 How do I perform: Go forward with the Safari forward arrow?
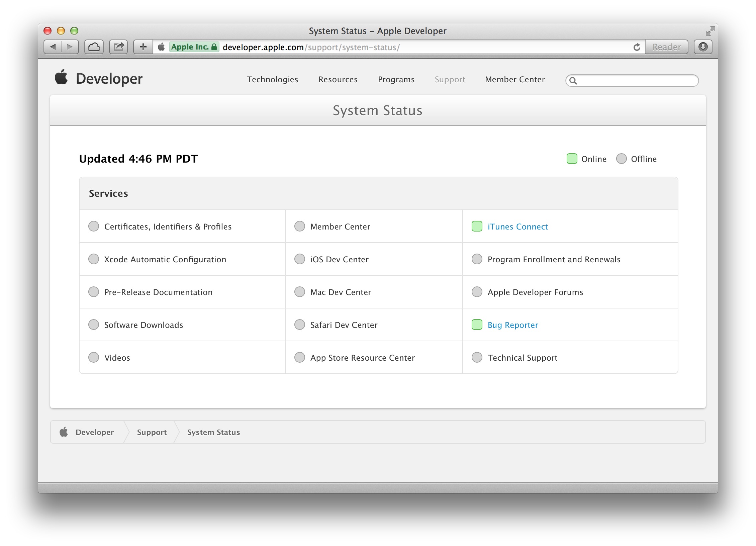tap(70, 47)
